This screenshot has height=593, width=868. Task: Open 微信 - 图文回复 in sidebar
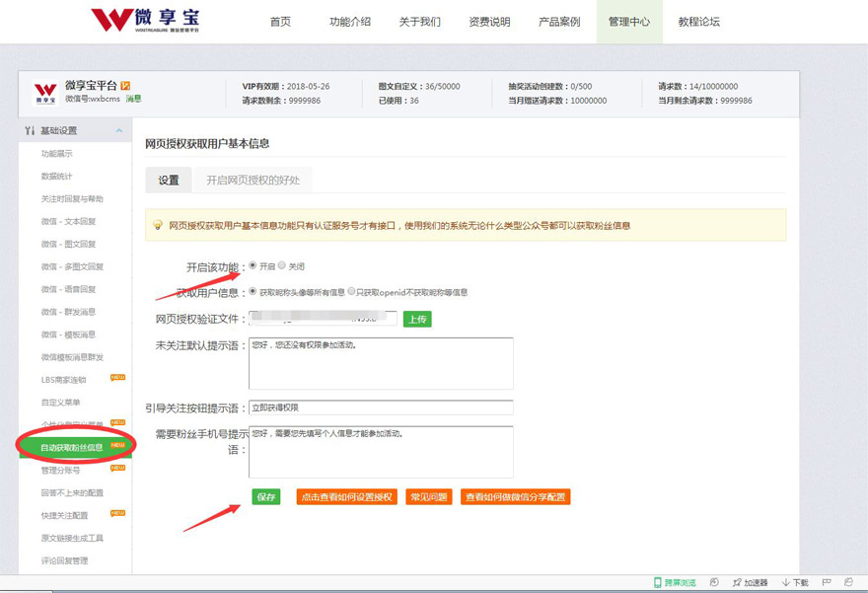pos(68,244)
